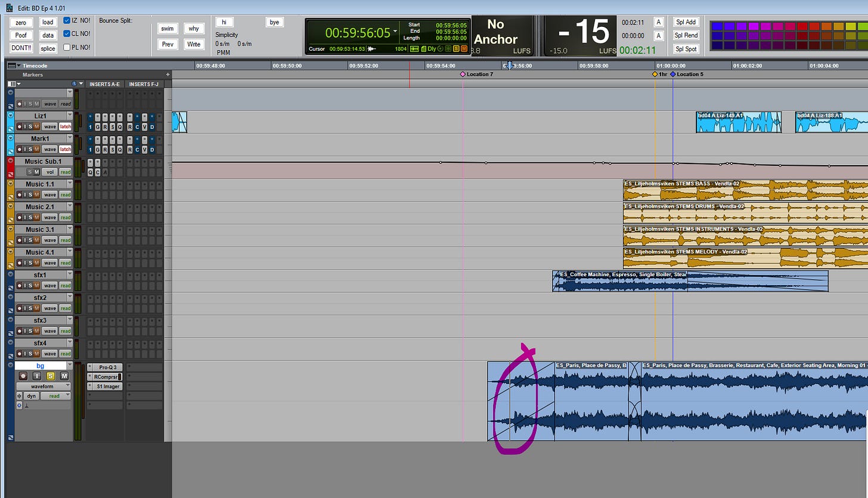The image size is (868, 498).
Task: Click the timebase clock icon above tracks
Action: coord(75,84)
